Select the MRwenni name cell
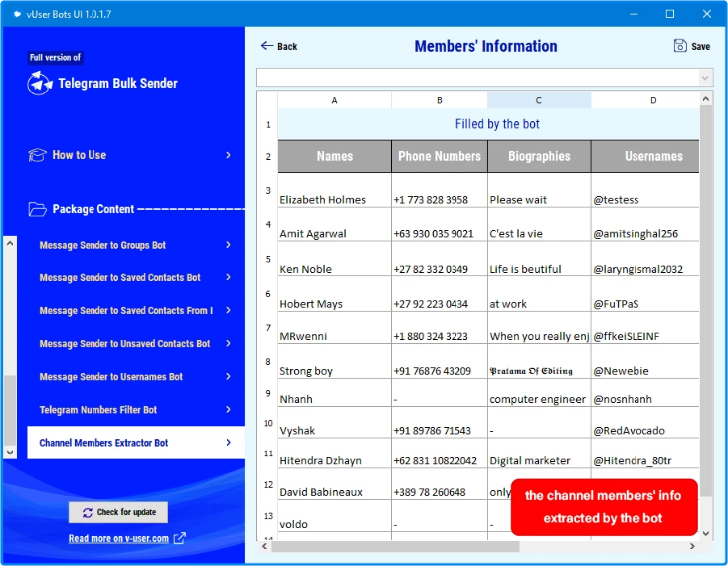728x566 pixels. [x=335, y=328]
